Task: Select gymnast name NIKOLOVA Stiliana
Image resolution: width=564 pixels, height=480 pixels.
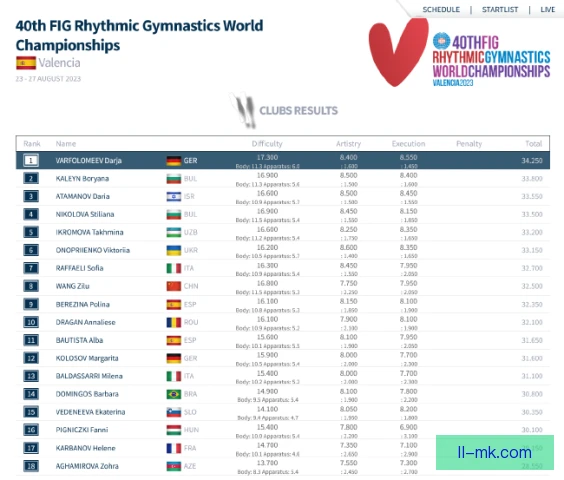Action: point(85,214)
